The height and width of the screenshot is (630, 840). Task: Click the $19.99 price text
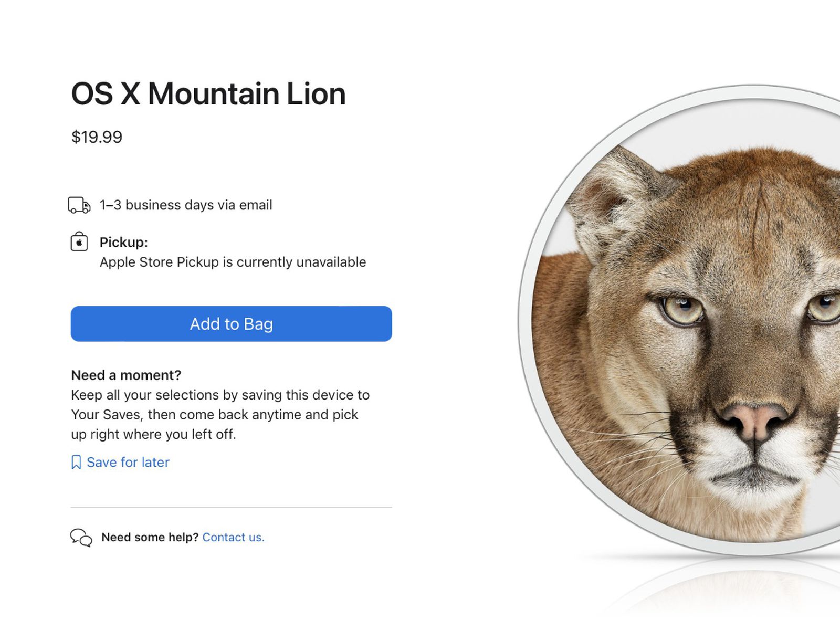pyautogui.click(x=97, y=137)
